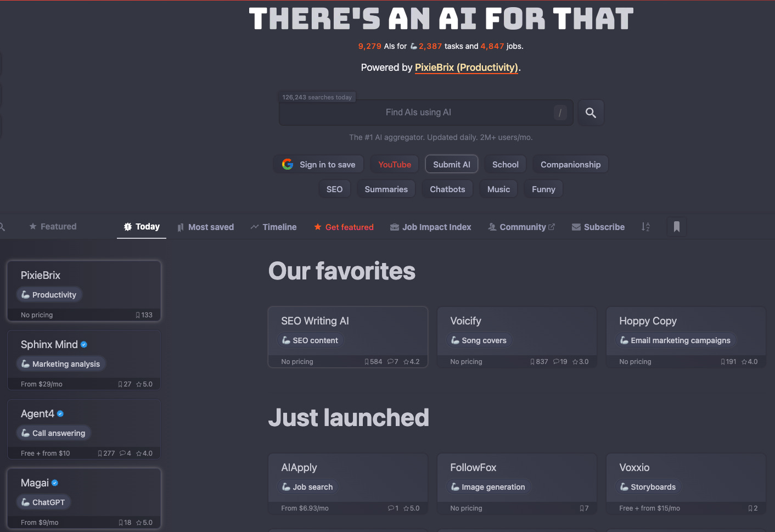This screenshot has width=775, height=532.
Task: Open the Community external link
Action: [x=521, y=227]
